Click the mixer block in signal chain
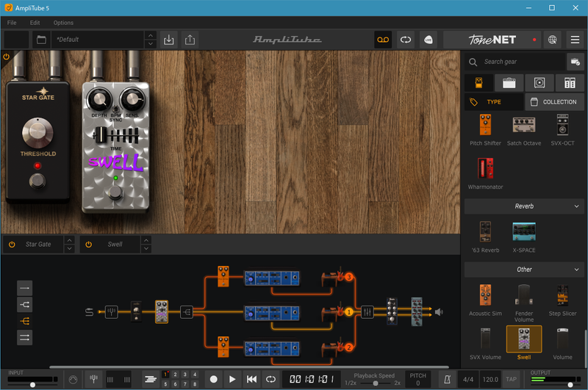588x390 pixels. (367, 311)
